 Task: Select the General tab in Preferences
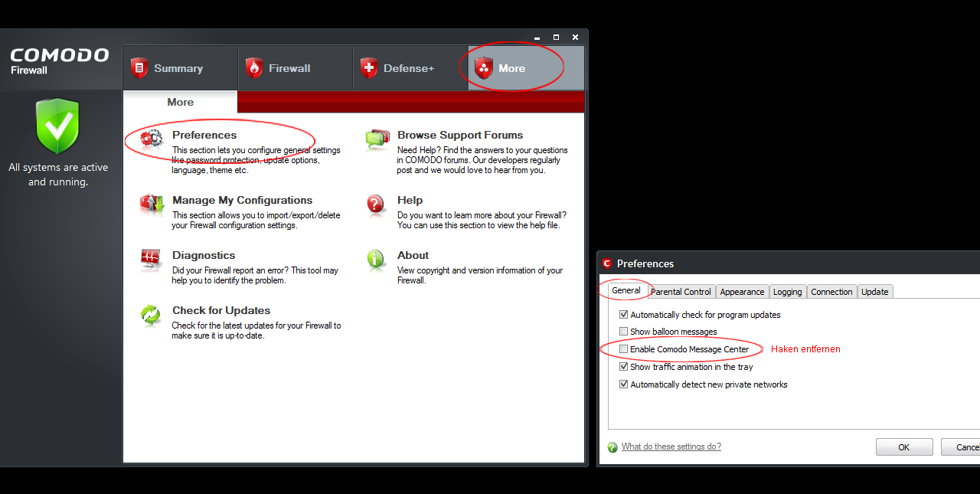pos(626,290)
